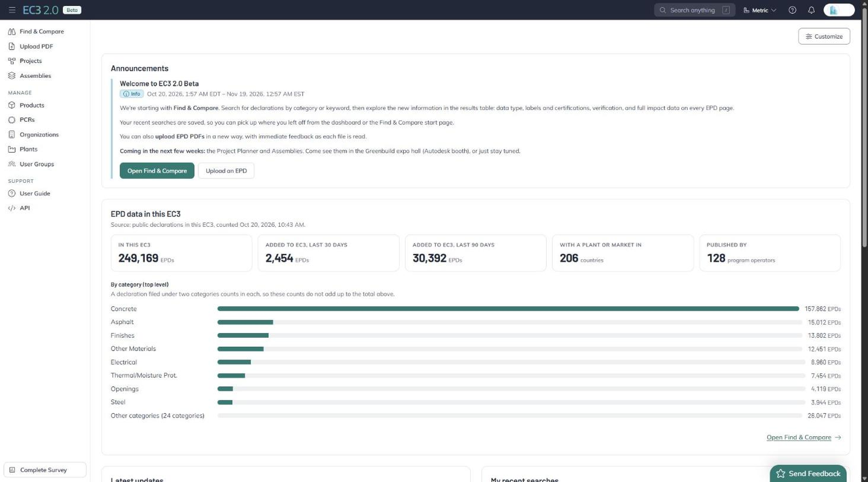
Task: Click the 249,169 EPDs stat card
Action: pos(181,253)
